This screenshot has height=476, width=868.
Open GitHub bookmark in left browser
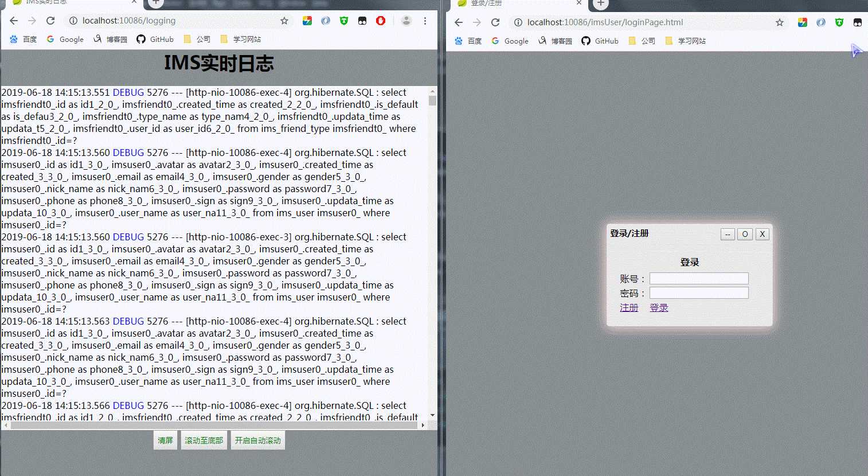click(x=155, y=39)
